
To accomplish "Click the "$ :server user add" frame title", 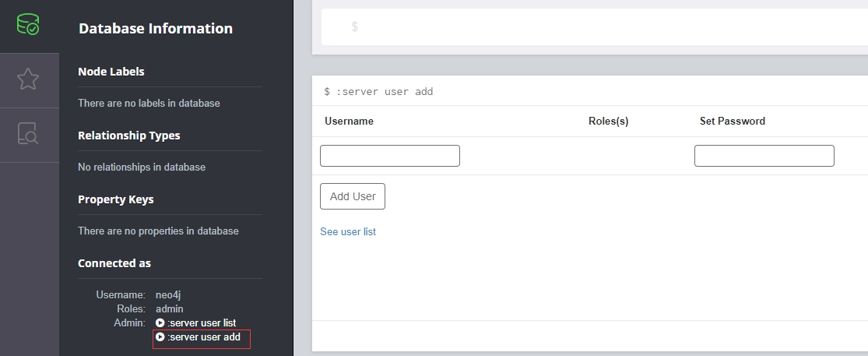I will 379,91.
